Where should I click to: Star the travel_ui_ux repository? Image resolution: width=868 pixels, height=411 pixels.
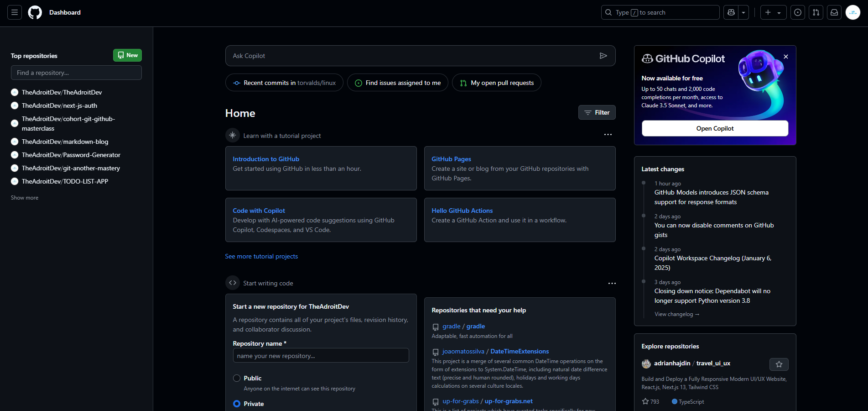coord(779,364)
